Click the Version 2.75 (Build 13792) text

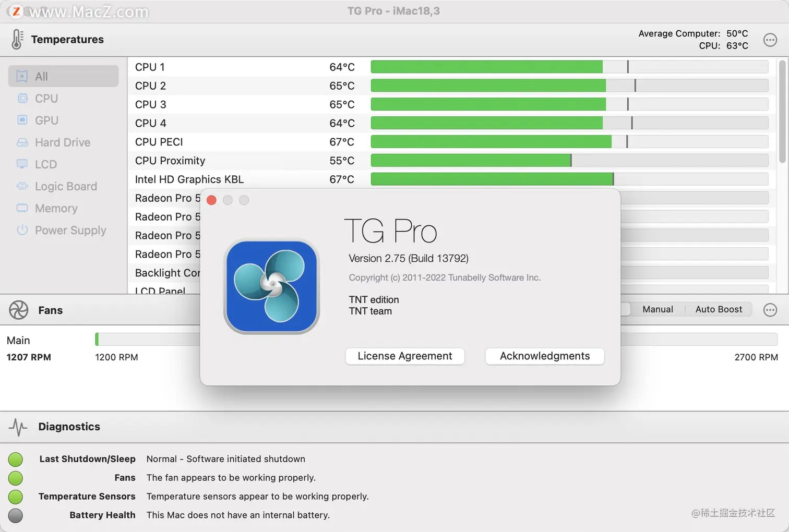[x=409, y=258]
